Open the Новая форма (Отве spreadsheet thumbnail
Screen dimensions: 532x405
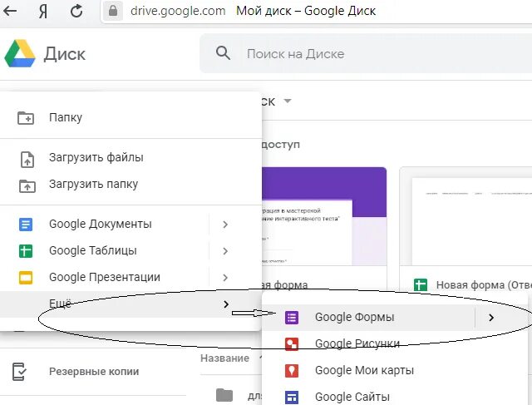tap(465, 216)
